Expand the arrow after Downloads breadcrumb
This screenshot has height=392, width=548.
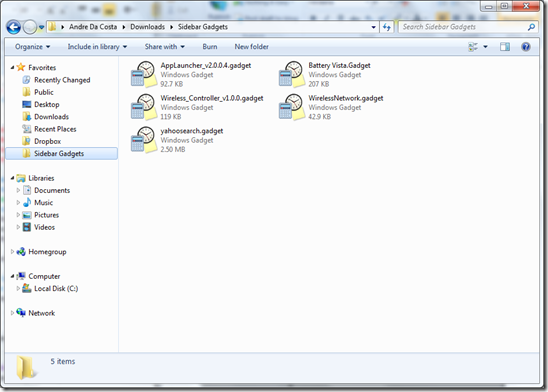tap(171, 27)
